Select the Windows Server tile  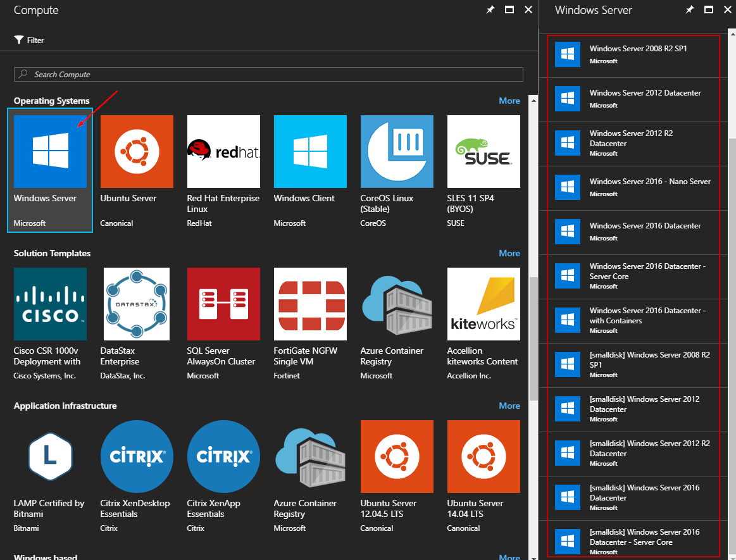[x=50, y=170]
